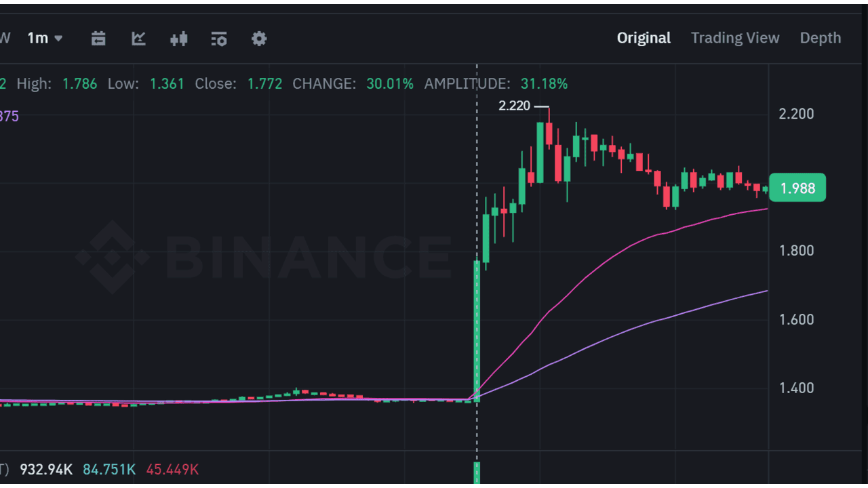The width and height of the screenshot is (868, 488).
Task: Click the 1.400 price axis label
Action: click(x=796, y=388)
